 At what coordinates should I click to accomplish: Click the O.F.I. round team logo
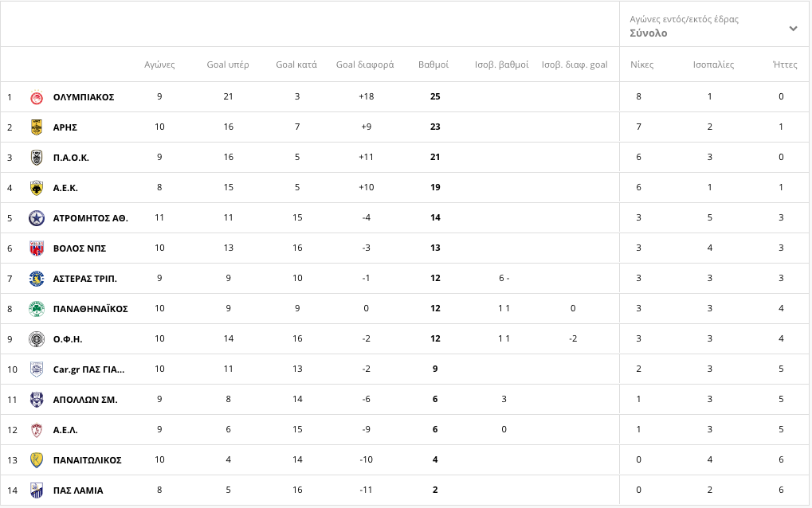(37, 339)
